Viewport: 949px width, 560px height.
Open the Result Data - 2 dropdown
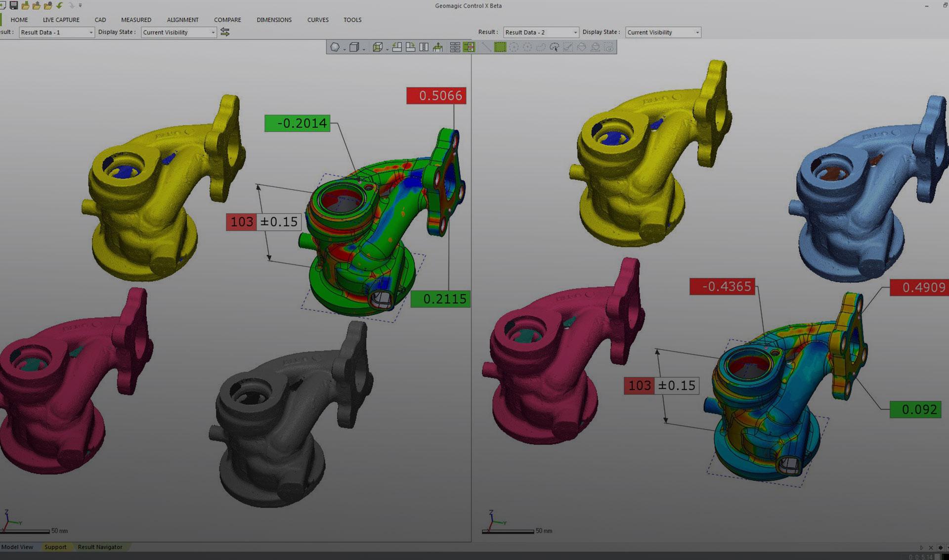(x=541, y=32)
